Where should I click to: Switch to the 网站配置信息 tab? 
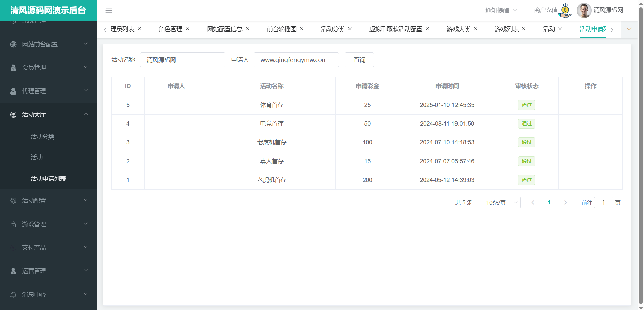point(224,29)
